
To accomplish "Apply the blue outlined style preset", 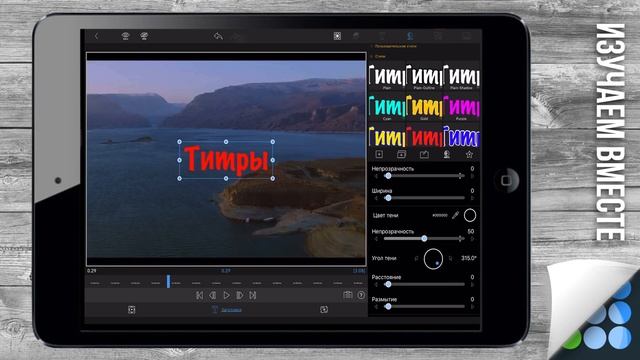I will (461, 136).
